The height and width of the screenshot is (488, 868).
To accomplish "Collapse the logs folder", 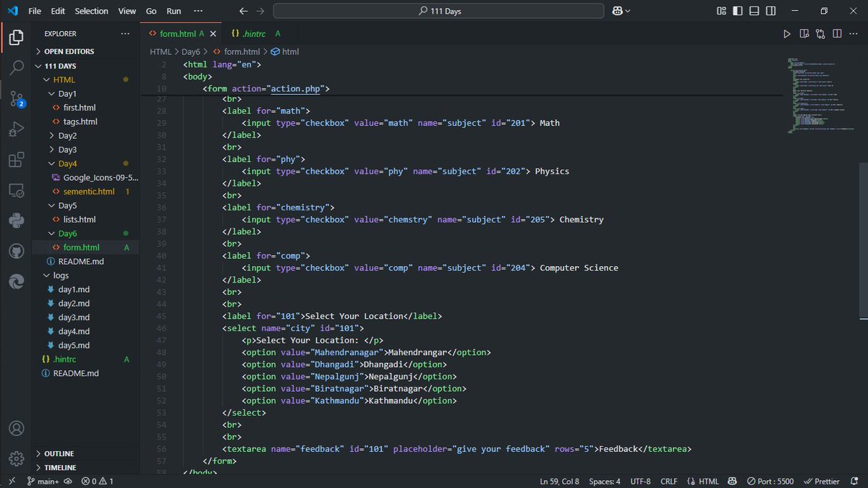I will coord(86,275).
